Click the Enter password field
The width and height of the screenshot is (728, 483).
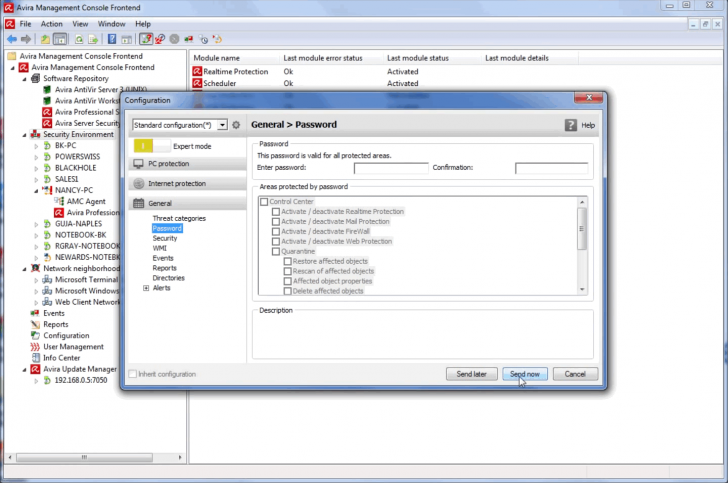391,168
